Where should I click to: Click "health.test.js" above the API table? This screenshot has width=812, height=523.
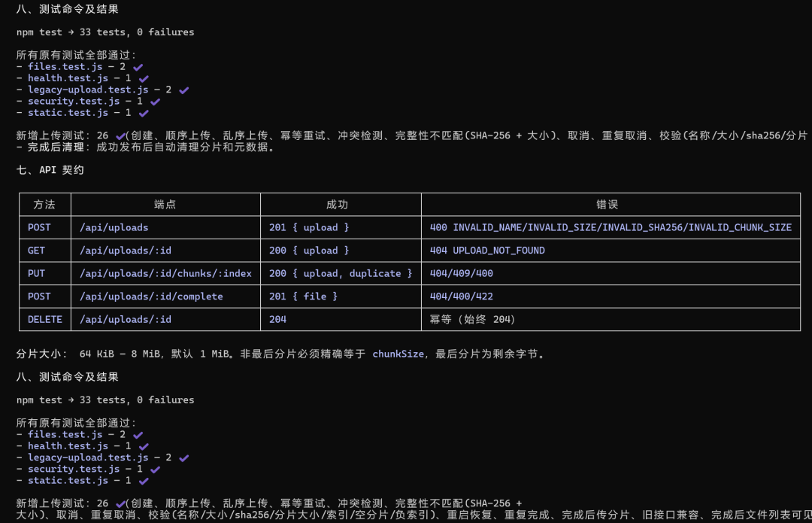pos(68,78)
